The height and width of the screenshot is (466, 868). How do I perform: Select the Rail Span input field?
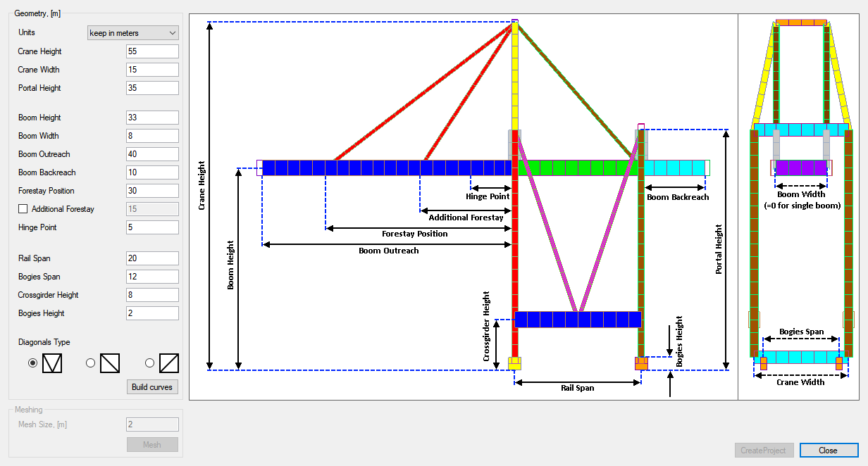click(x=152, y=258)
